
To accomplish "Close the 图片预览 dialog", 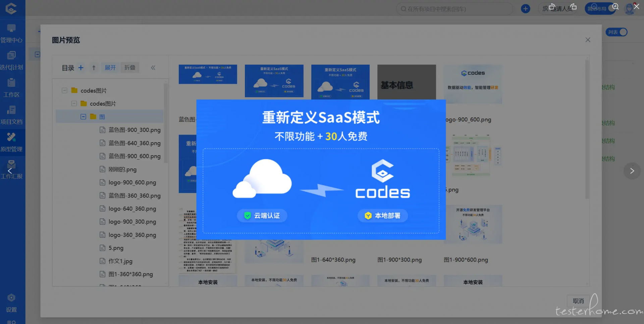I will pos(588,40).
